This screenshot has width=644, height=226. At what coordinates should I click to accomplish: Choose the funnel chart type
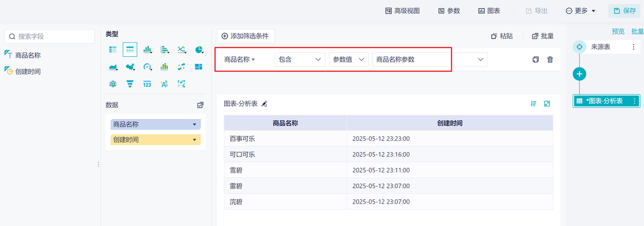point(130,84)
